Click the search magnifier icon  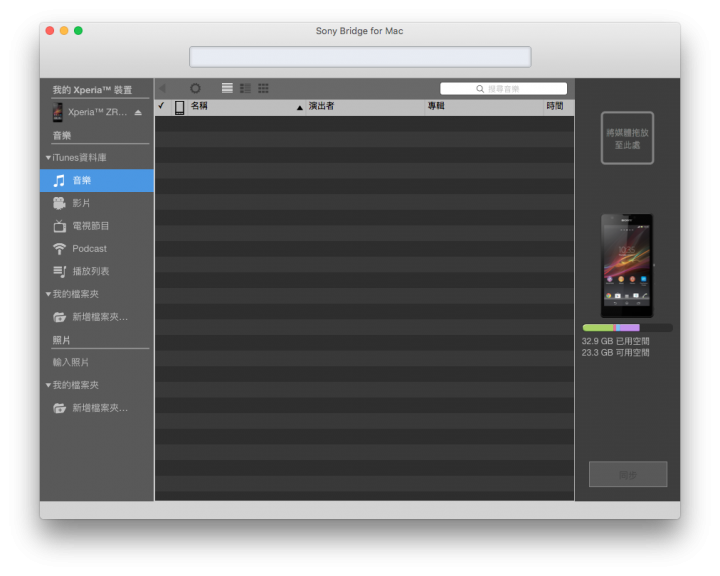click(480, 89)
